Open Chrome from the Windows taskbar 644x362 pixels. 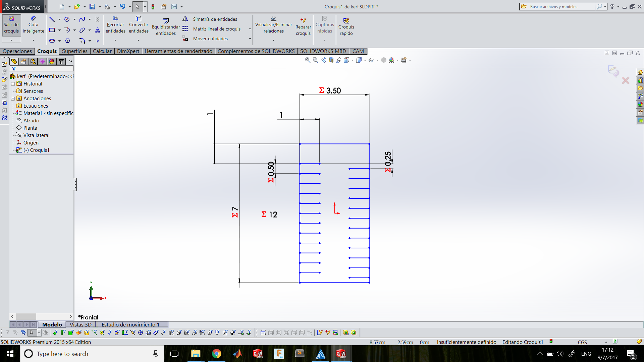217,354
